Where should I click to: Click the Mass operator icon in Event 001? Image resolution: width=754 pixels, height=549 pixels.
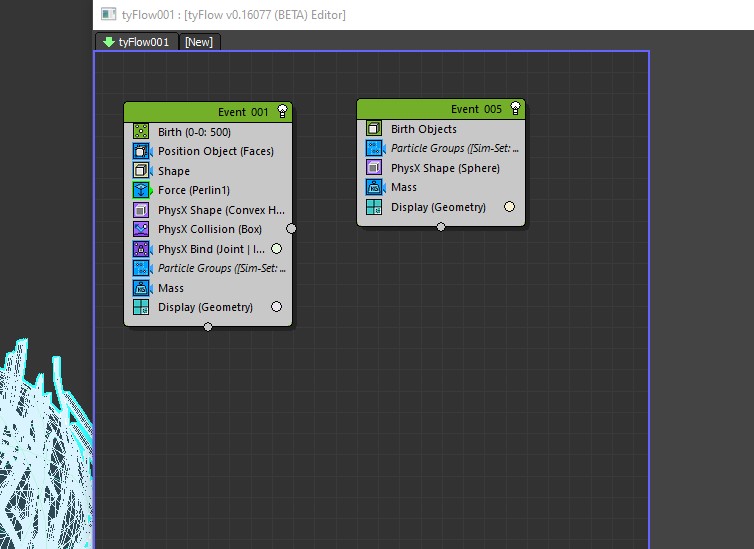141,287
